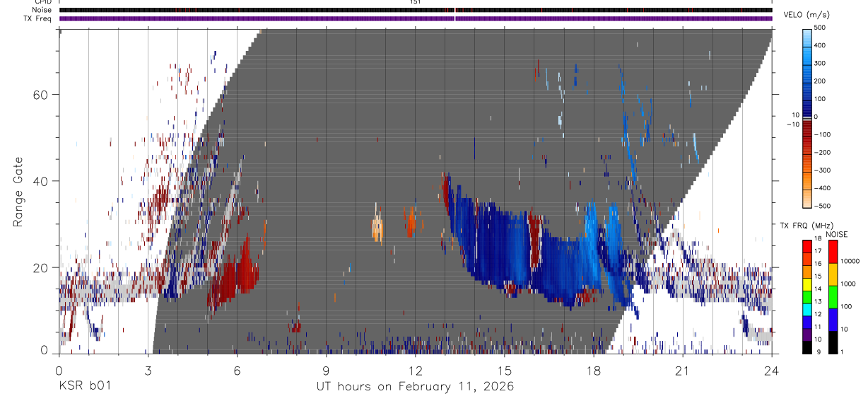Viewport: 868px width, 401px height.
Task: Click the green segment of the NOISE color bar
Action: point(833,297)
